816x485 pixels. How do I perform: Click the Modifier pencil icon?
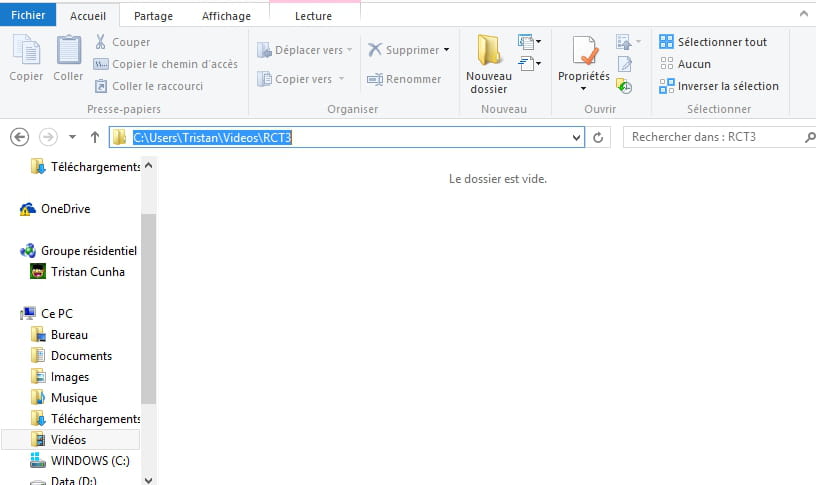point(624,64)
